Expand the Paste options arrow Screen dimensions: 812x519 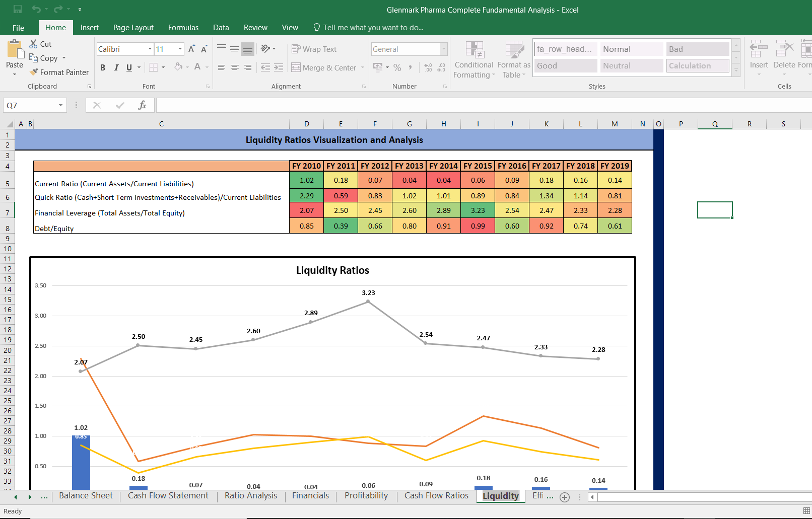(15, 74)
